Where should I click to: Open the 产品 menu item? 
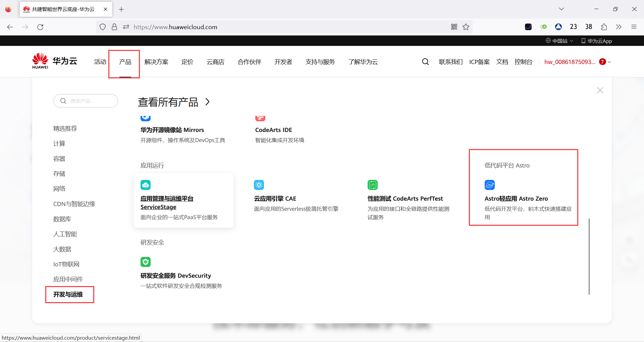tap(125, 62)
